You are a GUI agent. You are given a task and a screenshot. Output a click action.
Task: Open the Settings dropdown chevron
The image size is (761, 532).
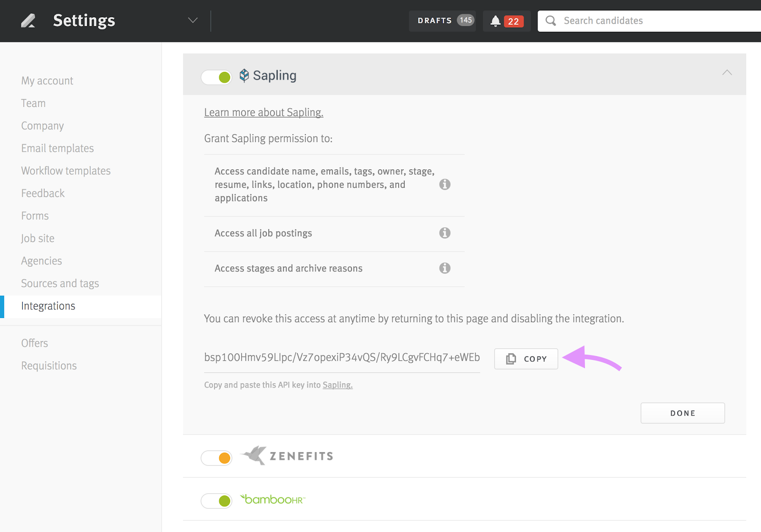coord(193,20)
